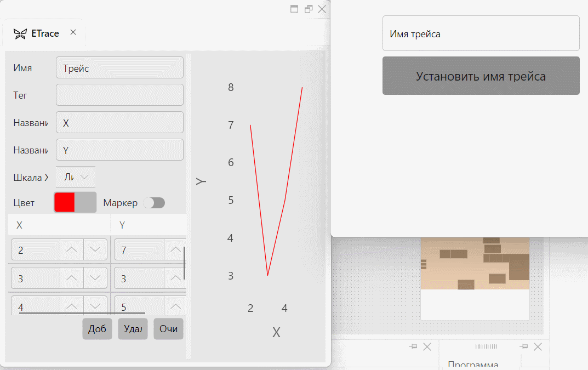The width and height of the screenshot is (588, 370).
Task: Increase X value 3 using up chevron
Action: pos(72,278)
